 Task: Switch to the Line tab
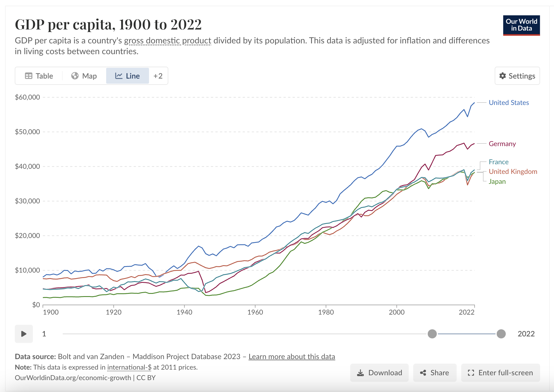pyautogui.click(x=132, y=76)
